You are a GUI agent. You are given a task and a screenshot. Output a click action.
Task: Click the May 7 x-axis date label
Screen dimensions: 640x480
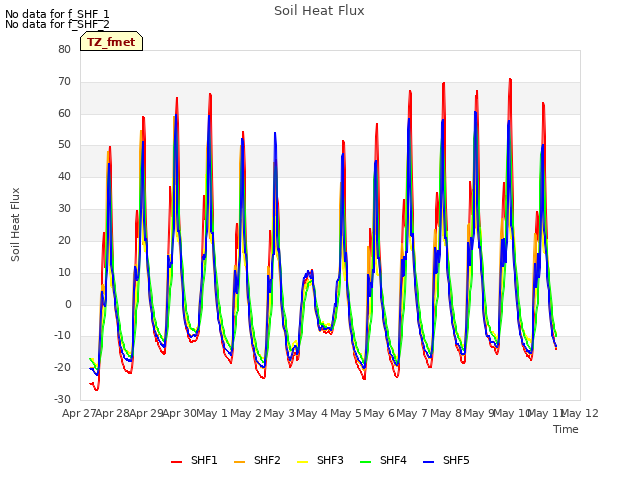pyautogui.click(x=412, y=413)
